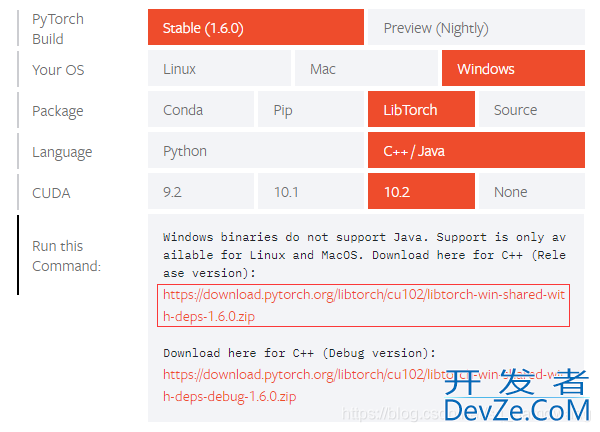The width and height of the screenshot is (600, 432).
Task: Set language to C++ / Java
Action: (x=476, y=151)
